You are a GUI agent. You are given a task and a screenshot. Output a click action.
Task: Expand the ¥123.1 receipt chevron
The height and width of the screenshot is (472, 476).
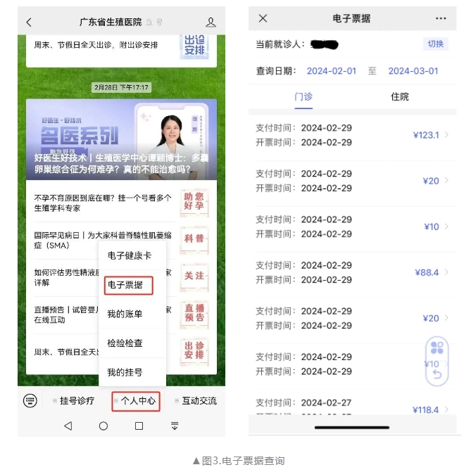tap(447, 135)
